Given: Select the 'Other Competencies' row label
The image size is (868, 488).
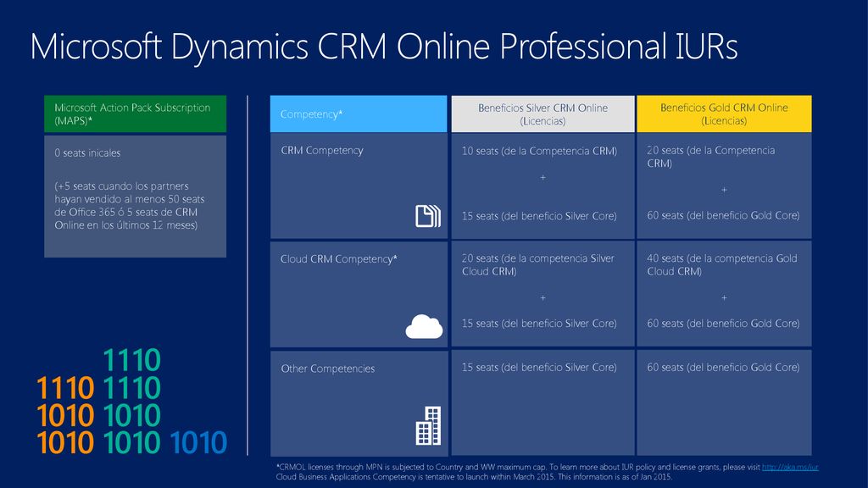Looking at the screenshot, I should coord(328,369).
